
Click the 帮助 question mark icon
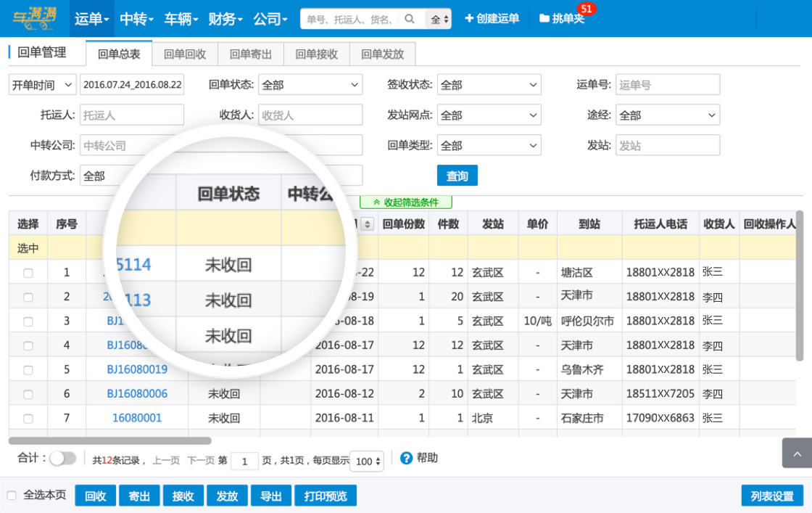point(406,458)
